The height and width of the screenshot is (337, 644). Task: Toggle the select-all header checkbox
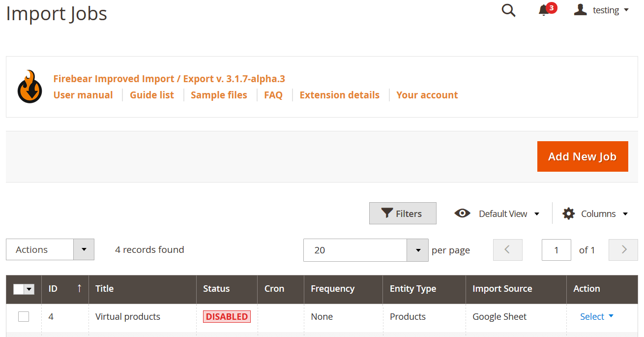pos(19,289)
